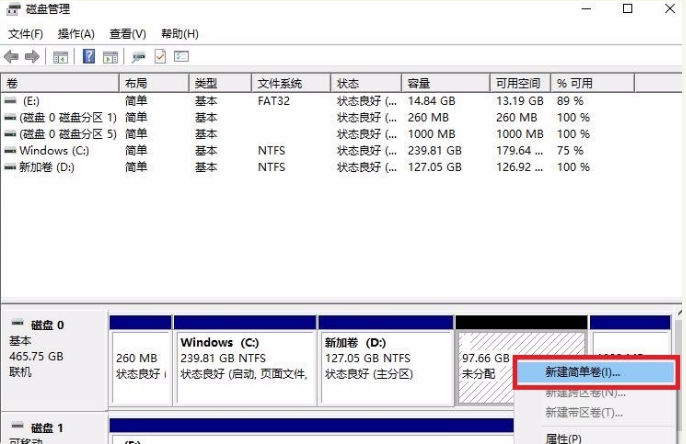This screenshot has height=444, width=686.
Task: Select the (E:) FAT32 volume row
Action: coord(30,101)
